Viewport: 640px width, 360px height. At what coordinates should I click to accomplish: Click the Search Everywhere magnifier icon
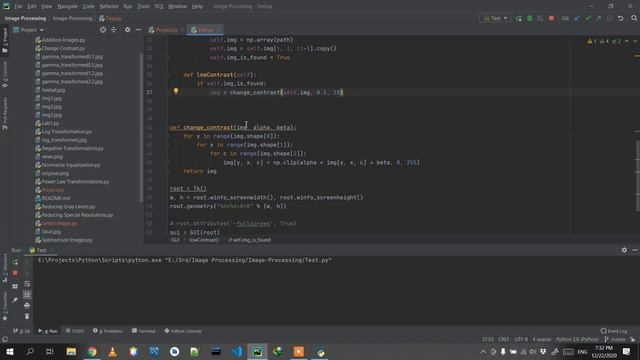click(x=634, y=18)
